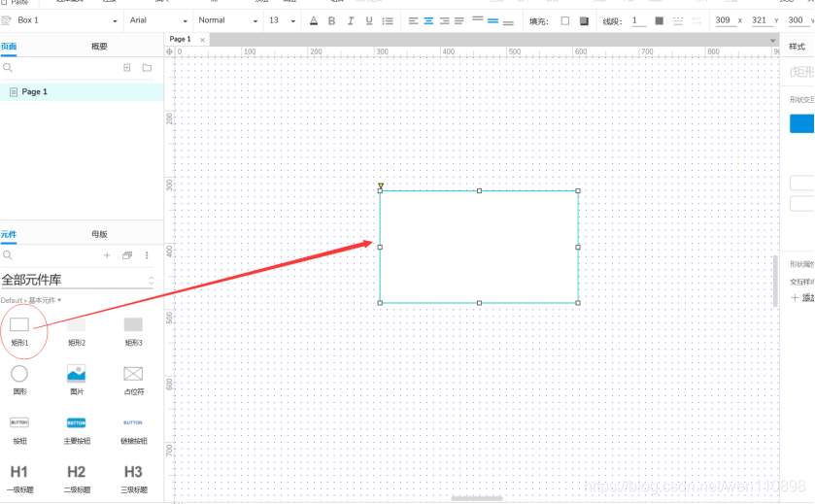
Task: Switch to the 概要 outline tab
Action: click(99, 47)
